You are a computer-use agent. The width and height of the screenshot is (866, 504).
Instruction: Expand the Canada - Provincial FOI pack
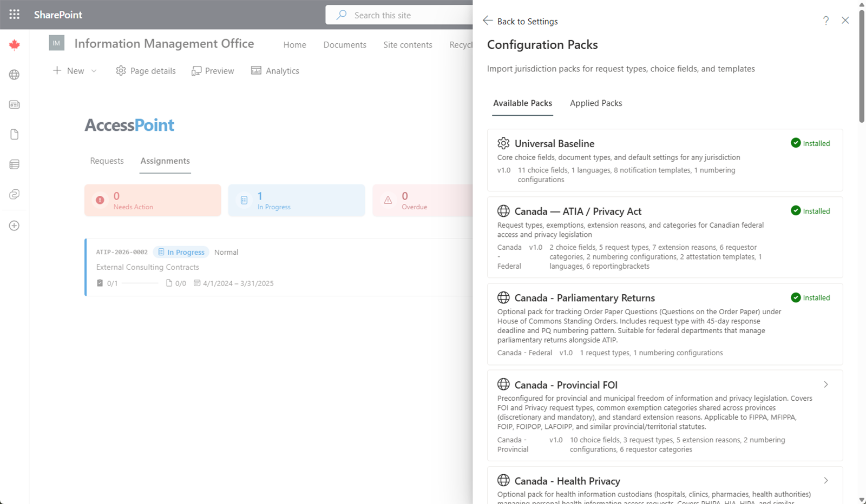click(825, 384)
